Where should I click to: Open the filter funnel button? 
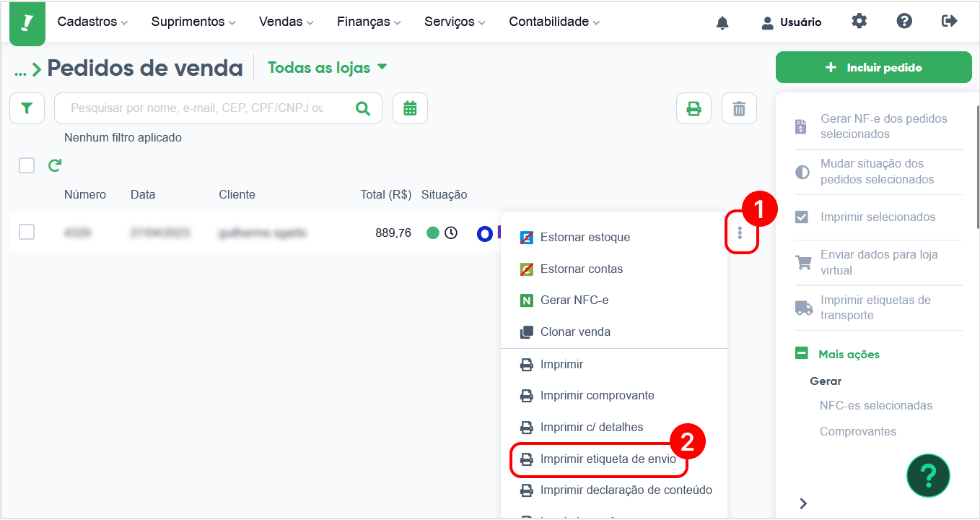click(x=27, y=108)
